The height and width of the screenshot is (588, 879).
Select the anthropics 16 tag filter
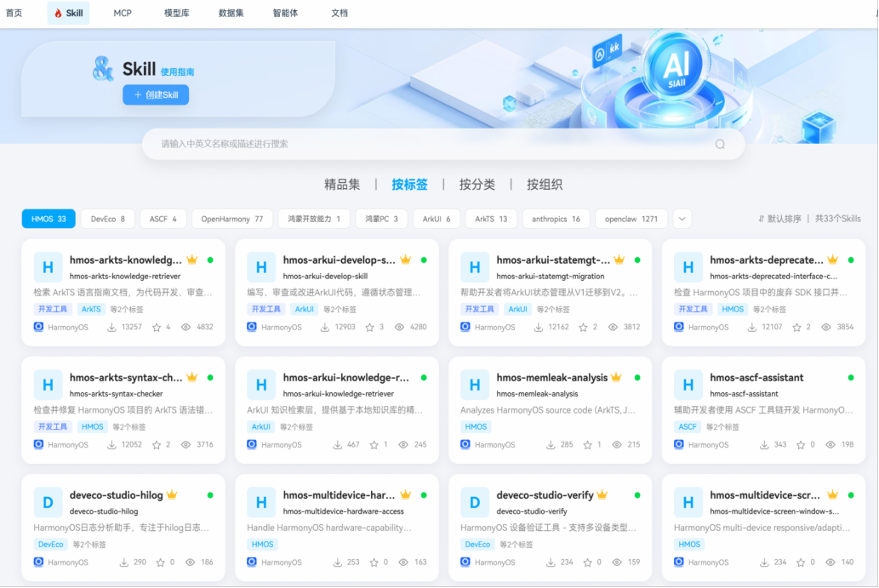(557, 220)
